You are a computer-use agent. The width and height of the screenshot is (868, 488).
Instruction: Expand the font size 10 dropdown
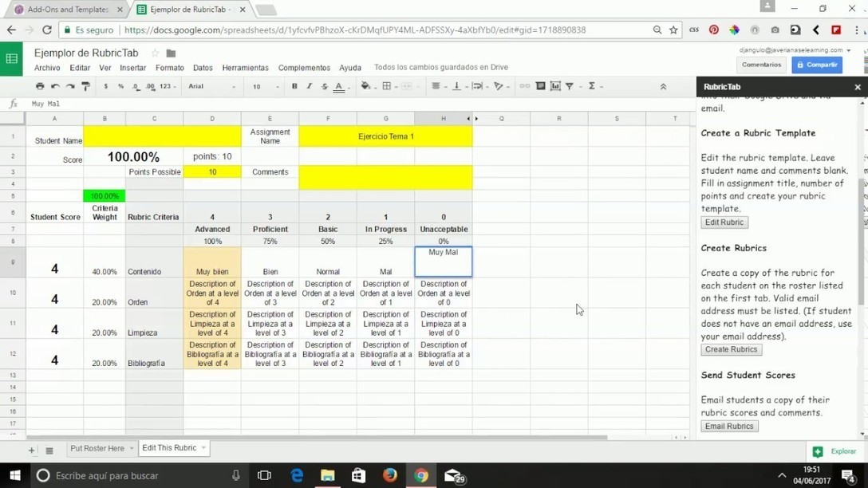click(266, 86)
